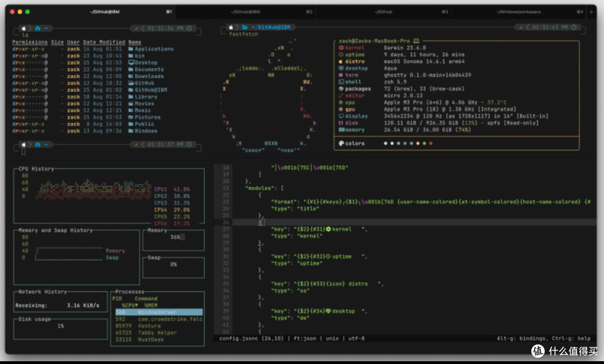
Task: Open the ~/GitHub tab
Action: 383,12
